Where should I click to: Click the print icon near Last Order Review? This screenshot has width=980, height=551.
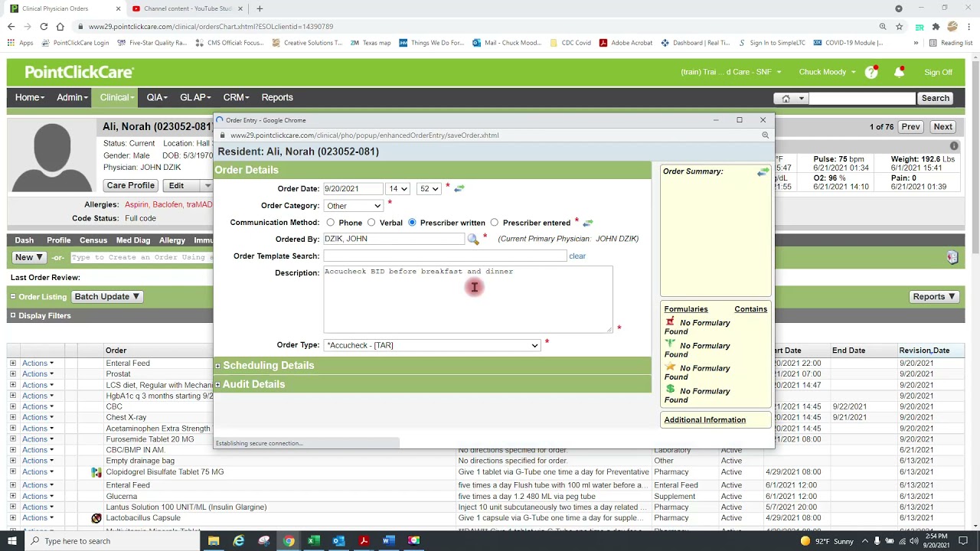952,258
